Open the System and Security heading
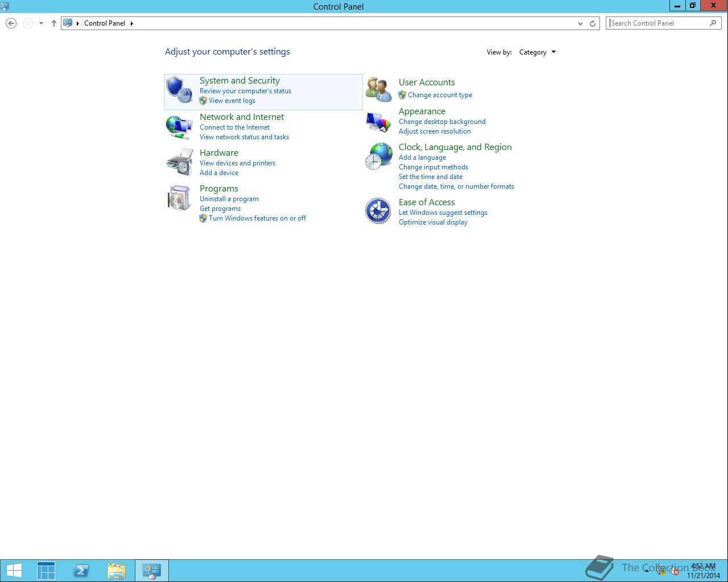This screenshot has width=728, height=582. 239,81
